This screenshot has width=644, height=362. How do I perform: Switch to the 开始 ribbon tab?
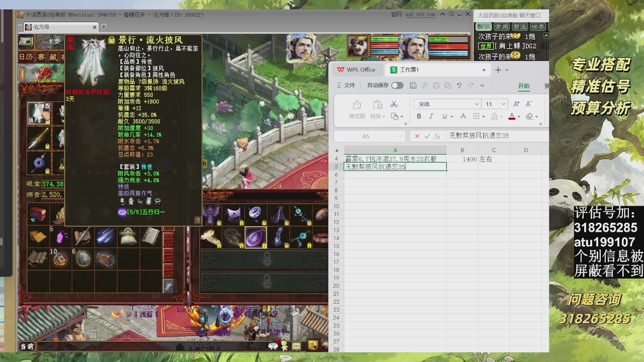pos(524,86)
